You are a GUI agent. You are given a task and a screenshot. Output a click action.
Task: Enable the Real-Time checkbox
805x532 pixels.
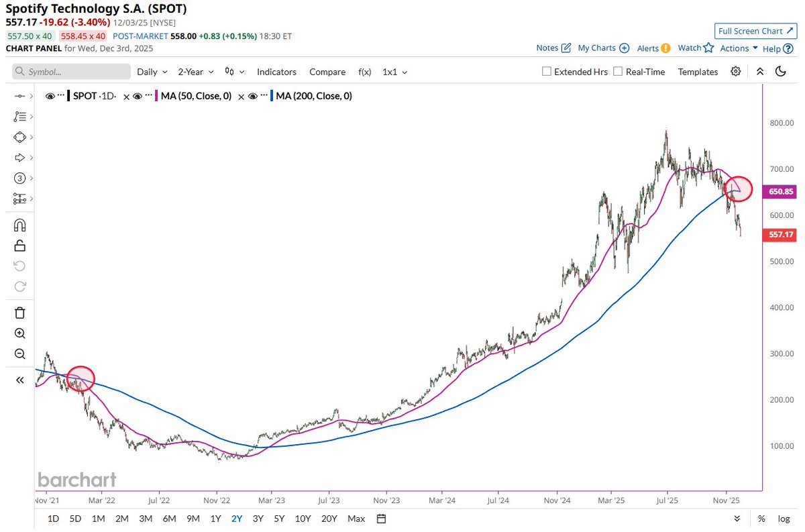click(x=617, y=71)
